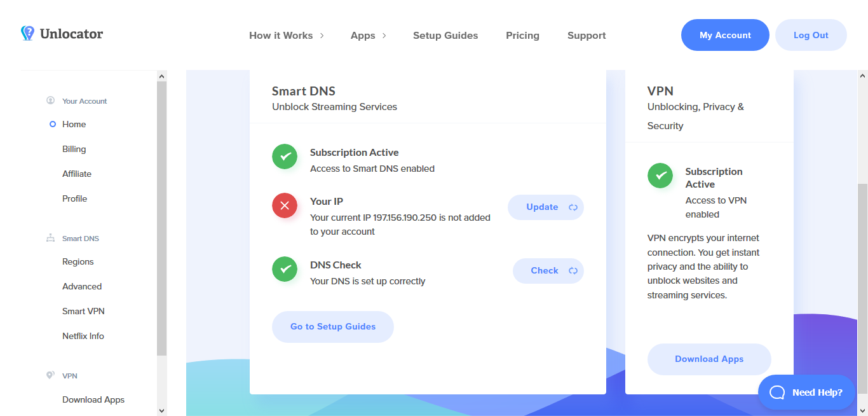
Task: Click the Smart DNS card heading
Action: 304,91
